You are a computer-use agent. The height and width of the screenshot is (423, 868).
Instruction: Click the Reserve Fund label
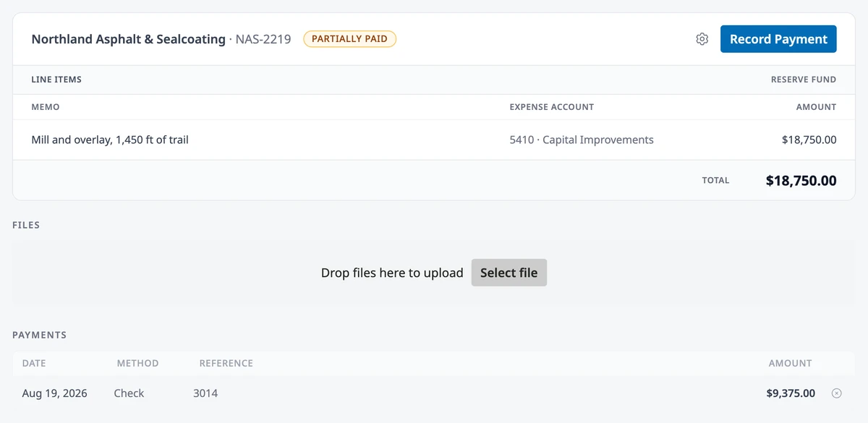pyautogui.click(x=803, y=80)
